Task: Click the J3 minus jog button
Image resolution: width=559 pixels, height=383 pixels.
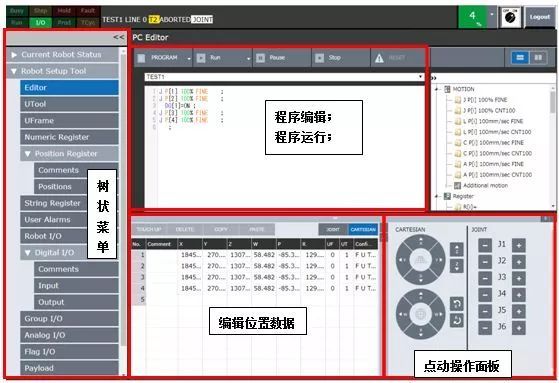Action: coord(485,278)
